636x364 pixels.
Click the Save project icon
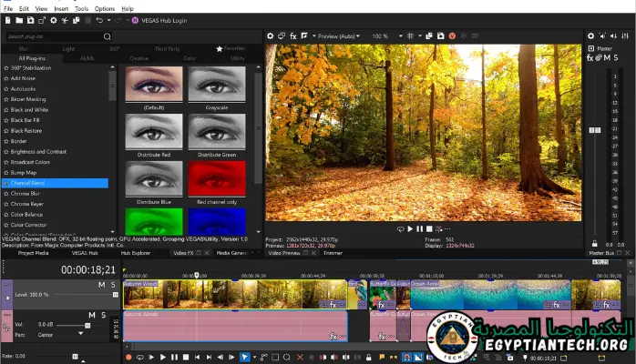coord(30,19)
